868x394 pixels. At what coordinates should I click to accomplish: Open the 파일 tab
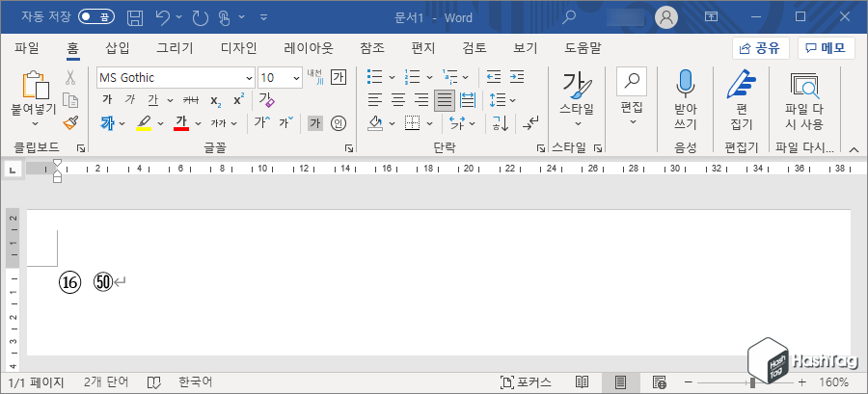click(x=27, y=48)
